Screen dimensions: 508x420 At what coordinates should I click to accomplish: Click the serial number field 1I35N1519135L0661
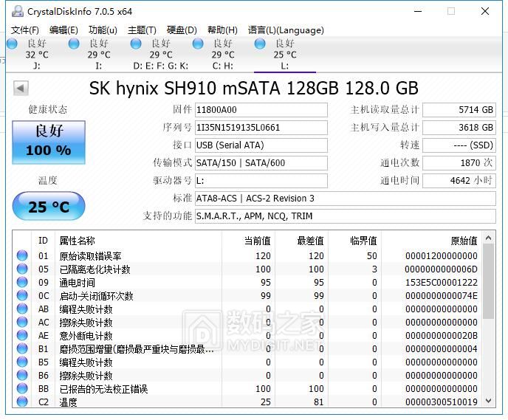[261, 128]
